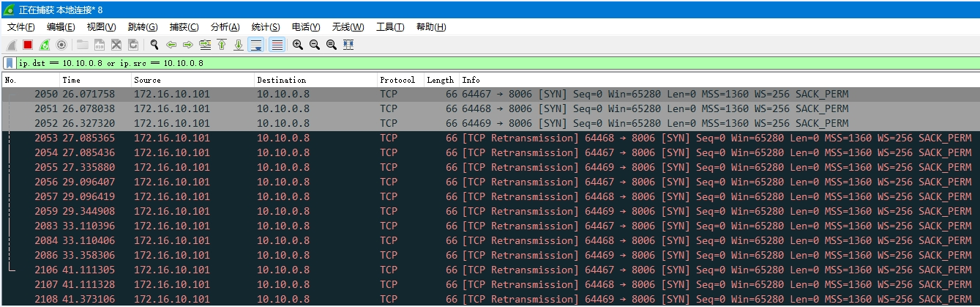This screenshot has width=980, height=307.
Task: Select packet number 2108
Action: 490,299
